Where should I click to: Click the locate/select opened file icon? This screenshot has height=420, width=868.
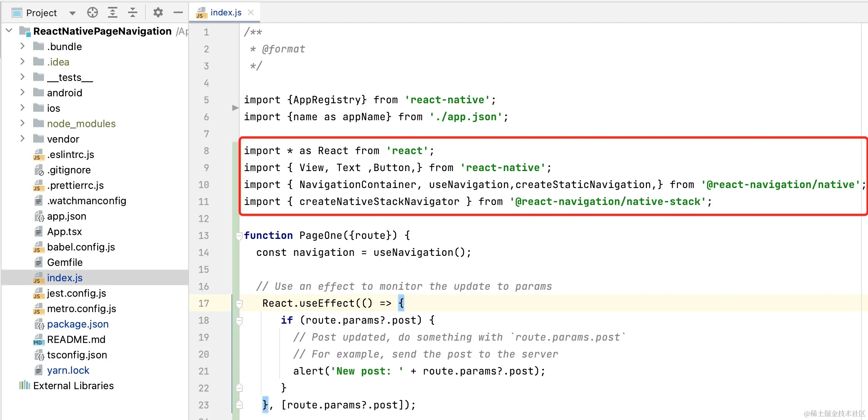point(92,13)
